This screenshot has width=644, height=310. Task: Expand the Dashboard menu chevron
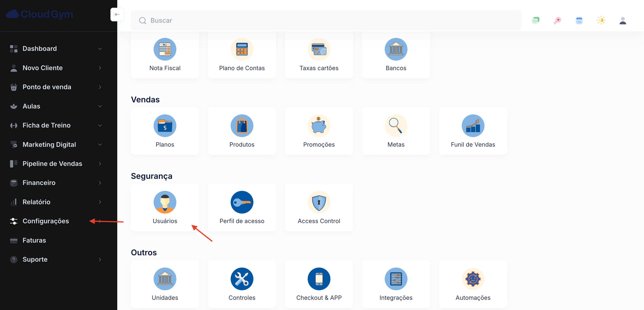point(100,49)
